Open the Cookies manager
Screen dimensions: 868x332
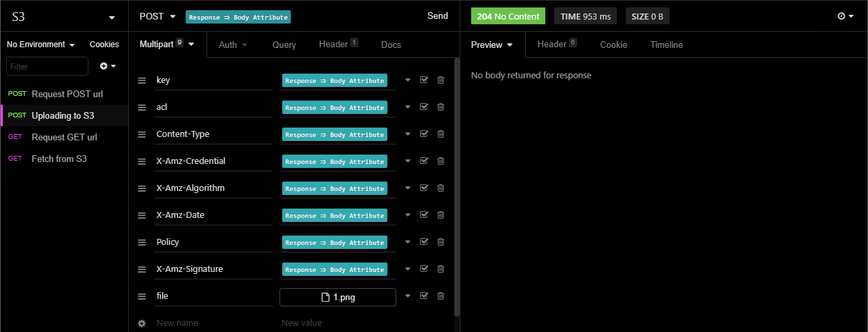[x=104, y=45]
